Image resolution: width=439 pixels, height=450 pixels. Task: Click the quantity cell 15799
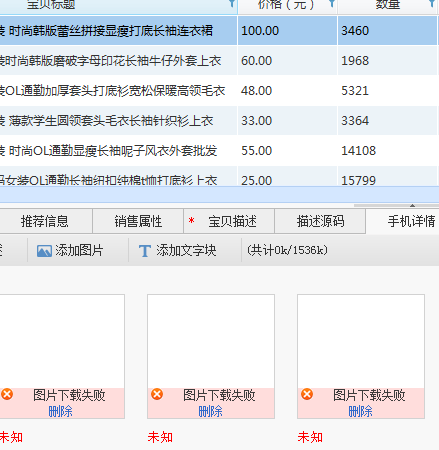tap(387, 177)
